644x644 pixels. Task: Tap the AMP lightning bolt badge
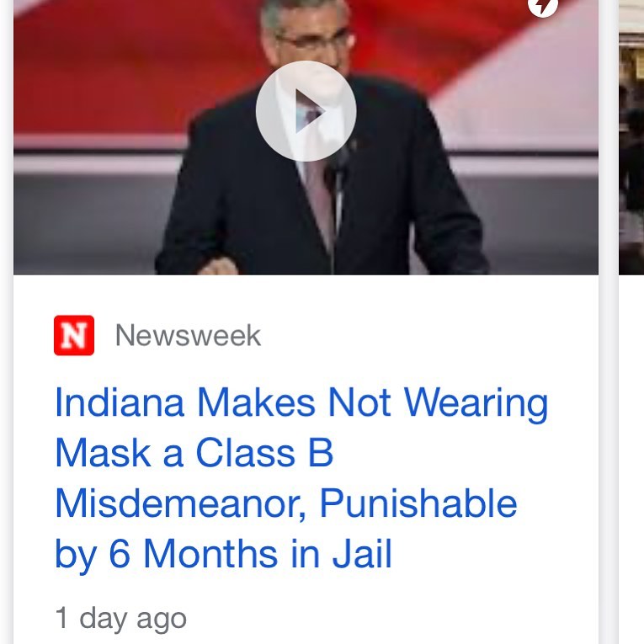point(542,5)
